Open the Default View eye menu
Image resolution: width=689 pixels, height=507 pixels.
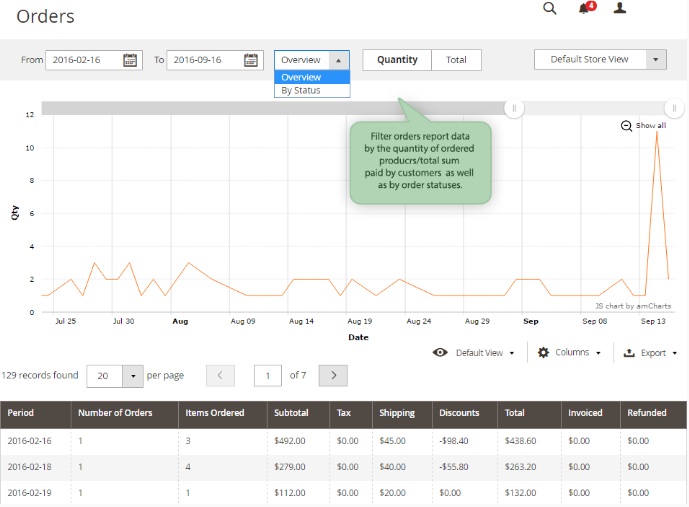[x=440, y=353]
